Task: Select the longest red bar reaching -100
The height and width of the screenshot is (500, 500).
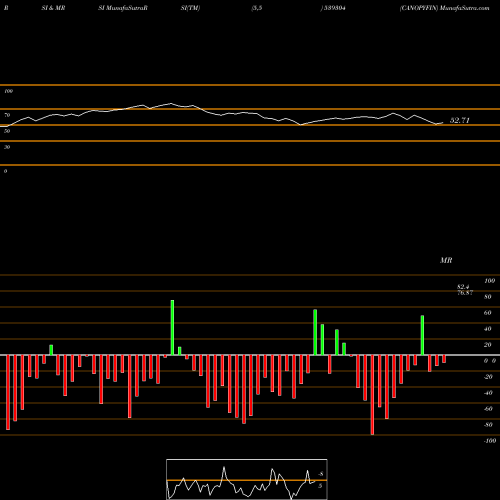Action: click(372, 395)
